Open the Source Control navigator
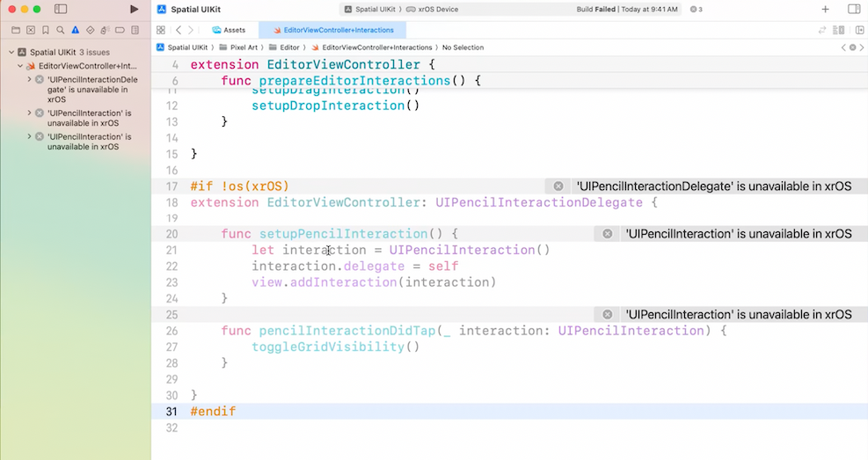868x460 pixels. [x=31, y=30]
